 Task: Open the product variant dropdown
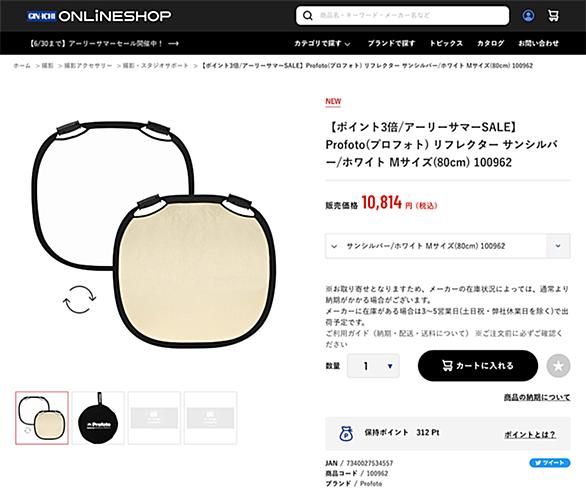[448, 246]
